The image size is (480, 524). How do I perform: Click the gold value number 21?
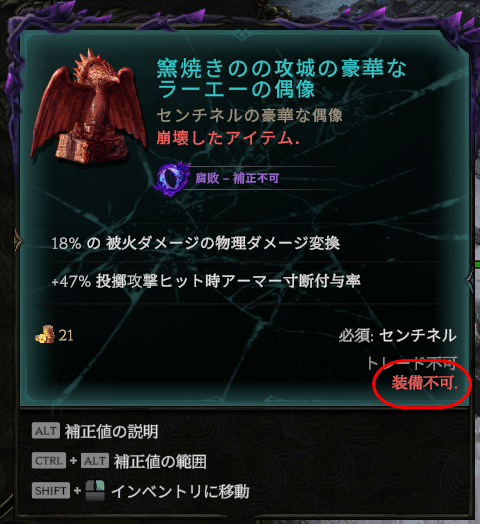click(x=66, y=336)
